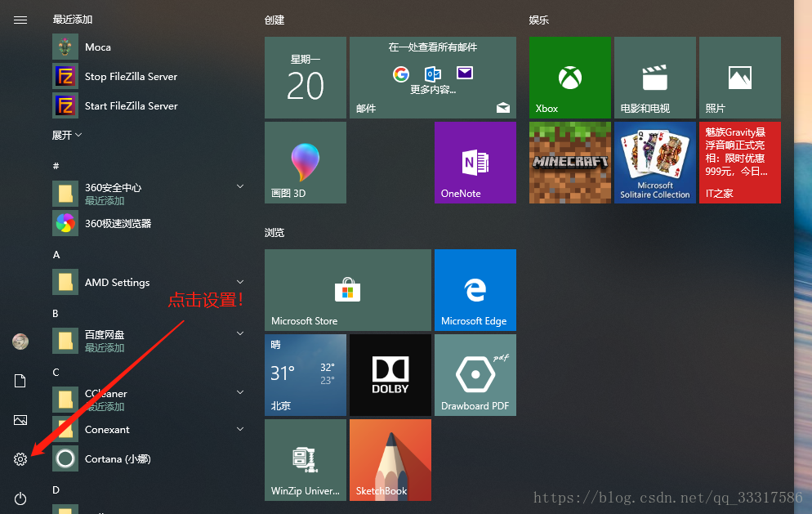
Task: Click the user account avatar
Action: pyautogui.click(x=20, y=342)
